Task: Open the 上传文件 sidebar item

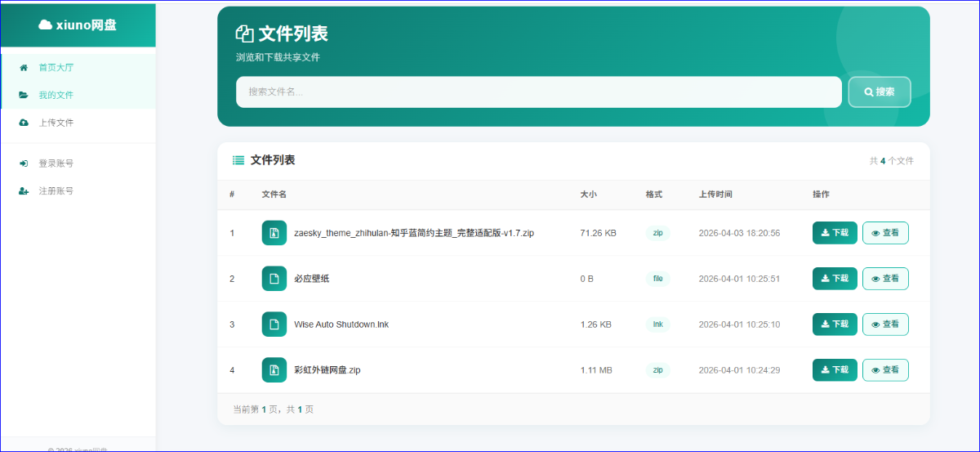Action: pos(56,123)
